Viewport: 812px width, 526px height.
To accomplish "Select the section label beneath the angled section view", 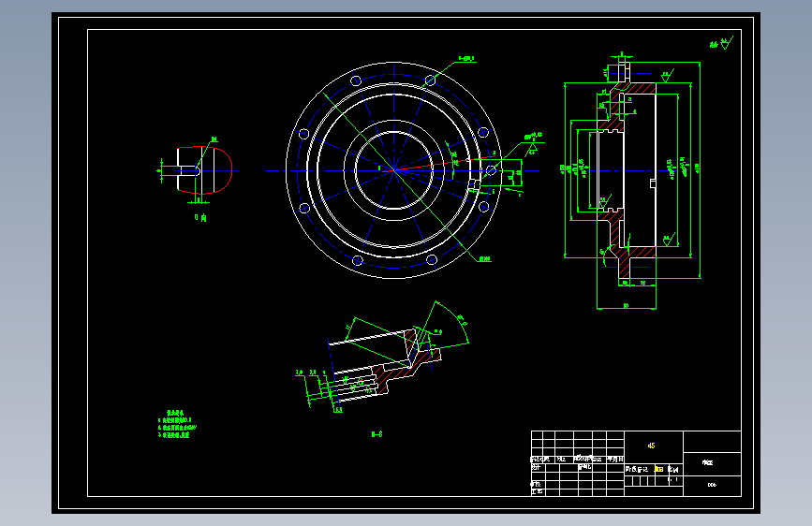I will pyautogui.click(x=377, y=434).
